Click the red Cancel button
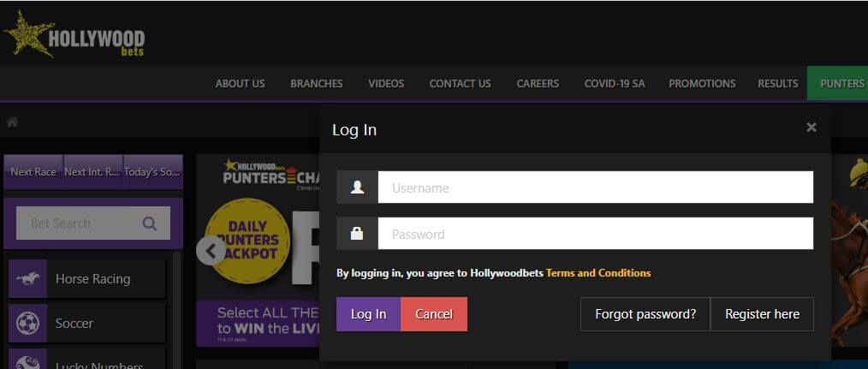The width and height of the screenshot is (868, 369). 434,314
